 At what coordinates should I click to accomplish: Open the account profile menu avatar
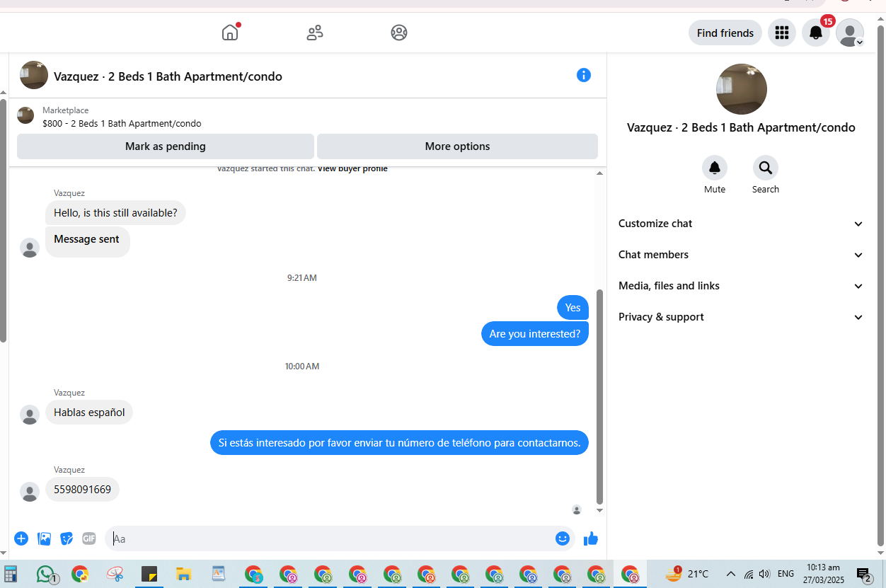pos(850,33)
